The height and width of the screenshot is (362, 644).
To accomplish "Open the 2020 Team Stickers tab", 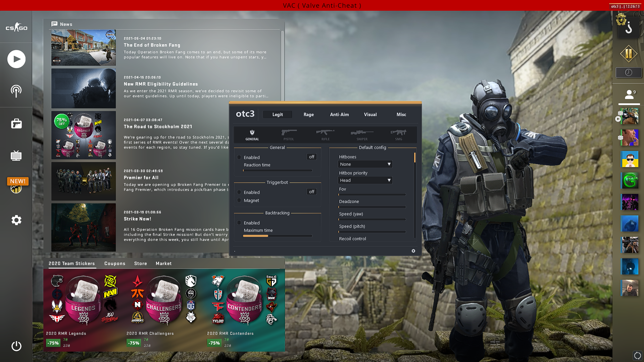I will (71, 263).
